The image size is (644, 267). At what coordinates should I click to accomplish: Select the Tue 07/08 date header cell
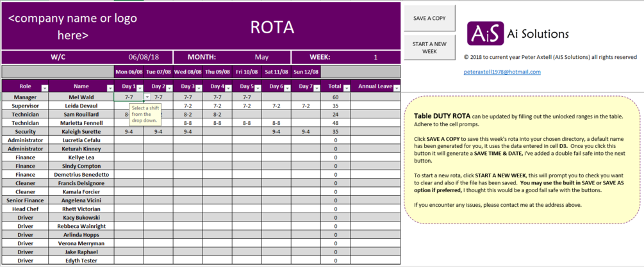point(158,72)
